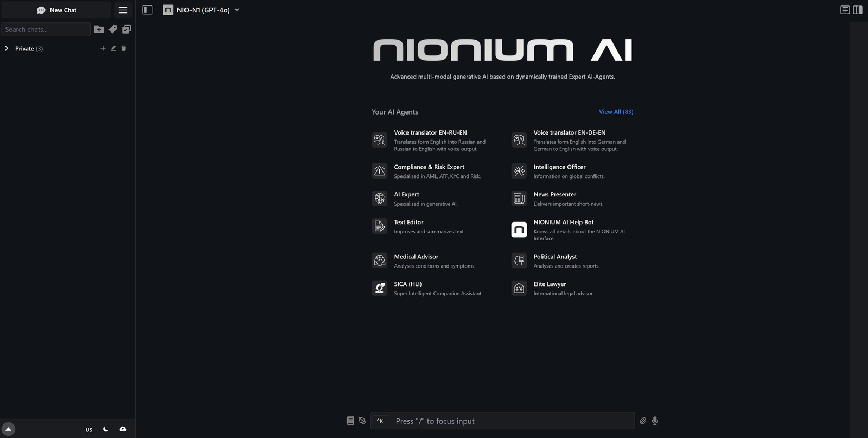Image resolution: width=868 pixels, height=438 pixels.
Task: Expand the Private chats folder
Action: [x=7, y=48]
